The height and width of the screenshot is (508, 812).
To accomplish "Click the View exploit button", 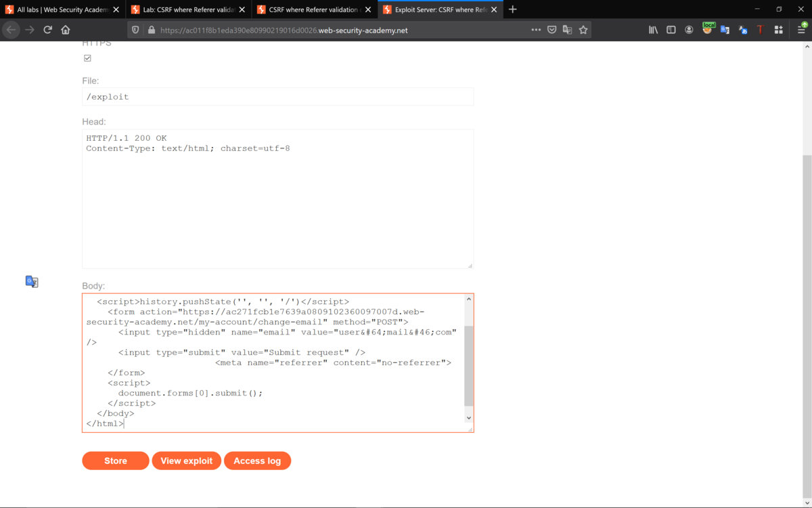I will 187,461.
